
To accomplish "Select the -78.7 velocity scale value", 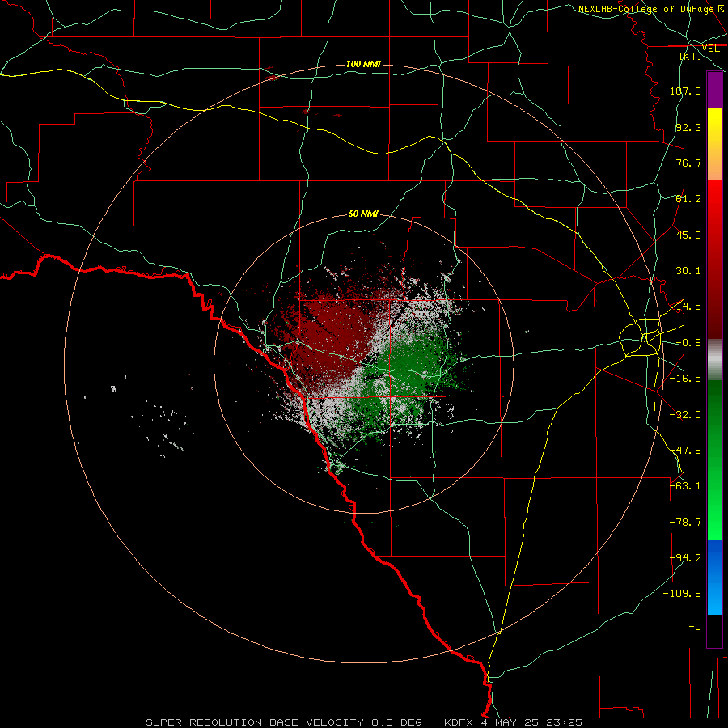I will click(685, 523).
